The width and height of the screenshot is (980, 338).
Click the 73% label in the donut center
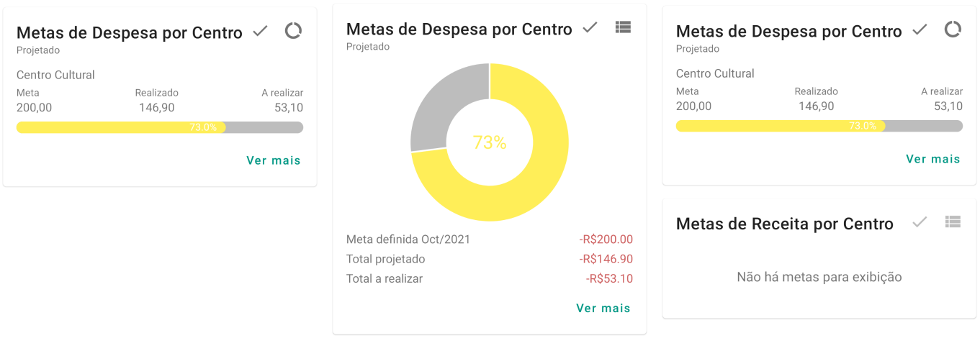point(490,142)
